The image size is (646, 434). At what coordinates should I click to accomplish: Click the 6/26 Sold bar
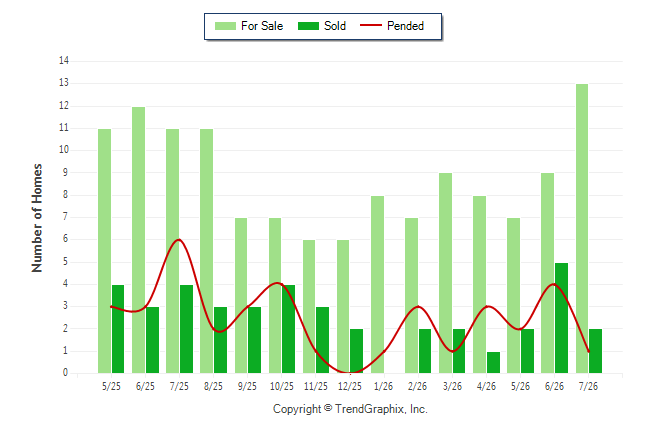point(561,318)
